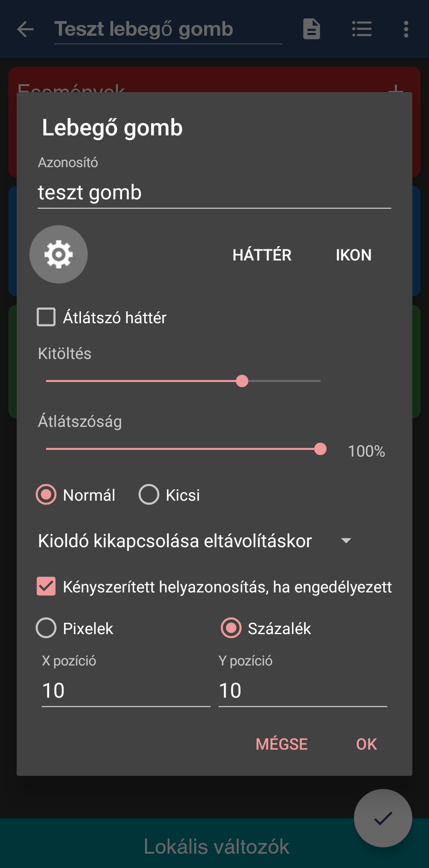Open the macro description document icon
Image resolution: width=429 pixels, height=868 pixels.
point(311,29)
